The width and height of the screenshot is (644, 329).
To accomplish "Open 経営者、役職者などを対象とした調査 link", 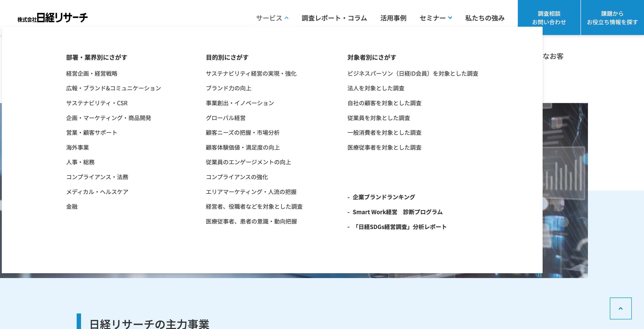I will coord(254,206).
